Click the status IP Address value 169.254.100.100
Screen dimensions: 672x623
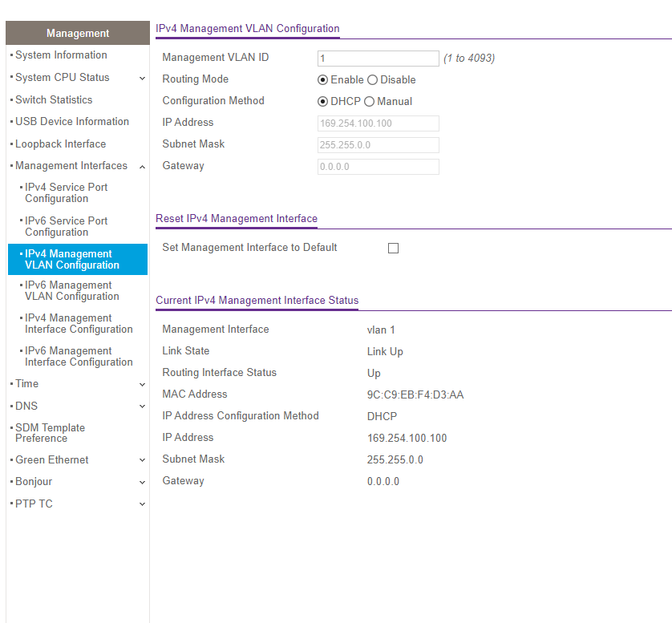pyautogui.click(x=407, y=438)
